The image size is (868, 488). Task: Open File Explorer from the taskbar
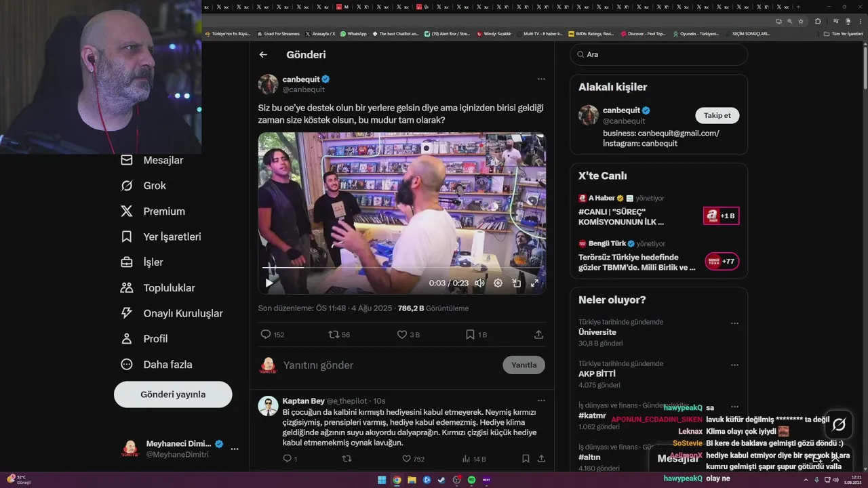pos(412,480)
